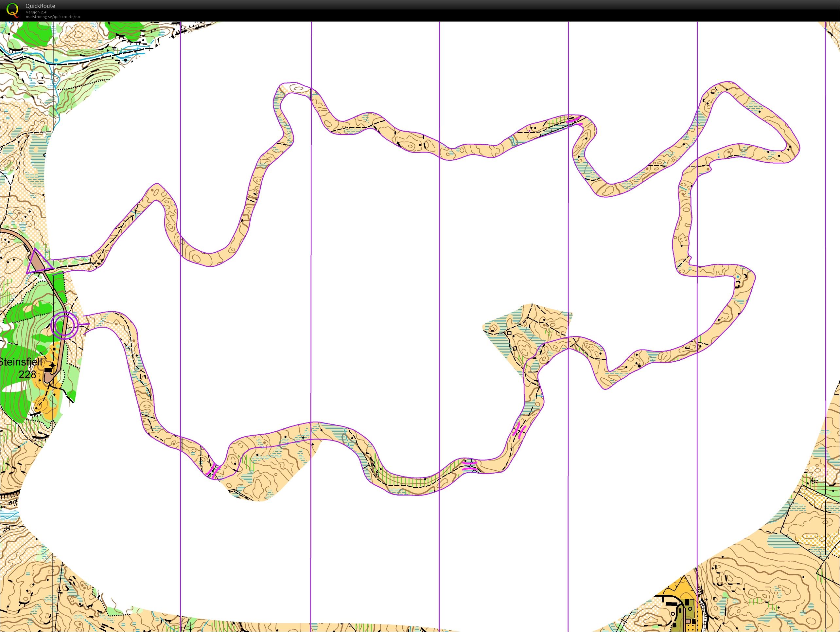Click the Steinsfjell place name label
Screen dimensions: 840x632
21,361
